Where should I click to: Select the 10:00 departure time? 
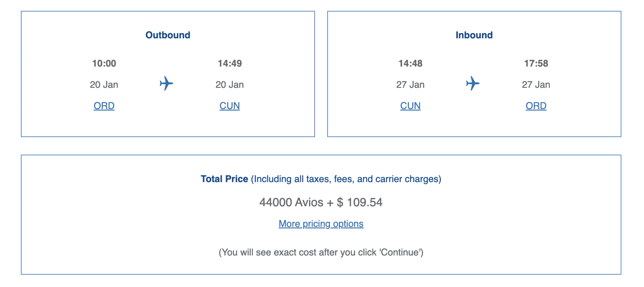[x=104, y=63]
